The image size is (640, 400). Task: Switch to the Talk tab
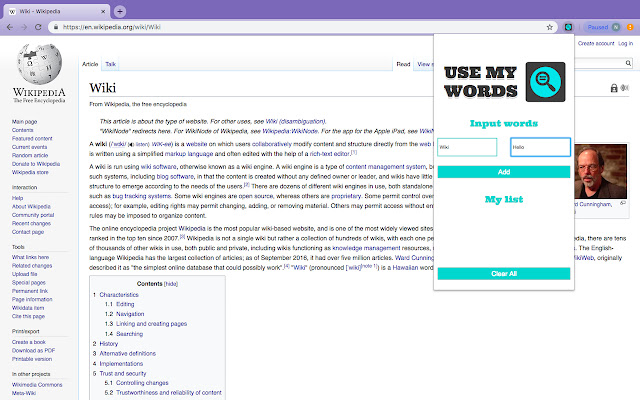pos(110,64)
